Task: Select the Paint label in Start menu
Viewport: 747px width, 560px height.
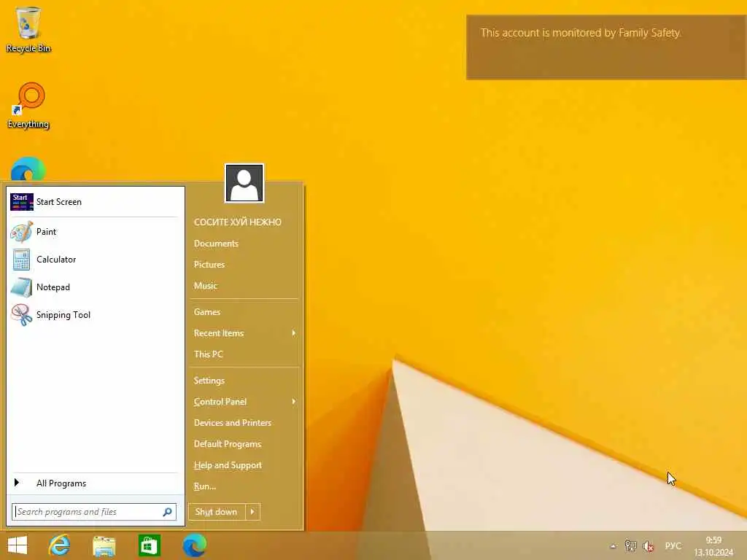Action: coord(46,232)
